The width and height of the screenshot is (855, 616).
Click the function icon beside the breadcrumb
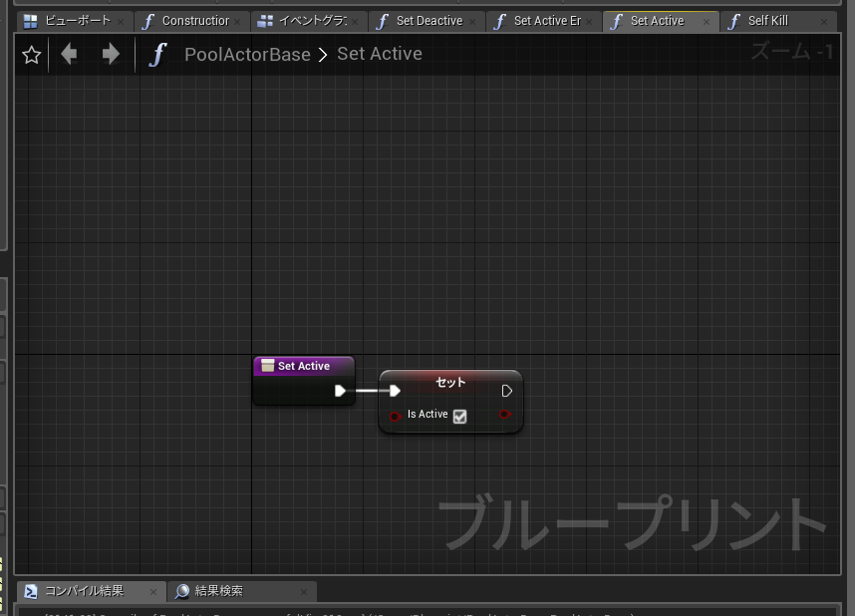(x=157, y=55)
